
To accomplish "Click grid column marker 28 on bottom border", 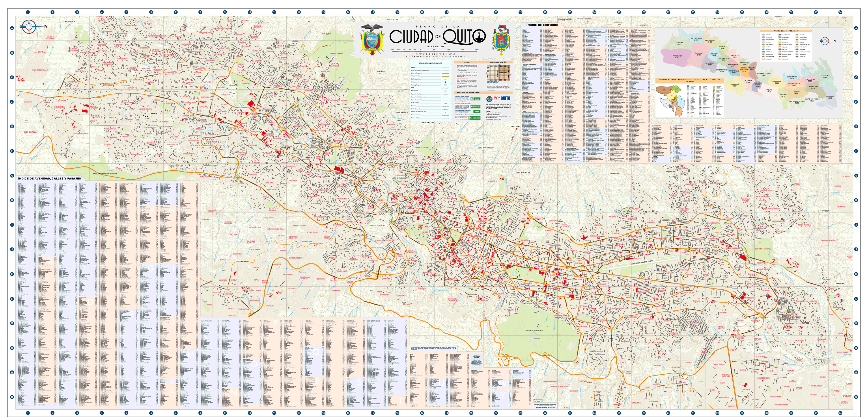I will 693,413.
